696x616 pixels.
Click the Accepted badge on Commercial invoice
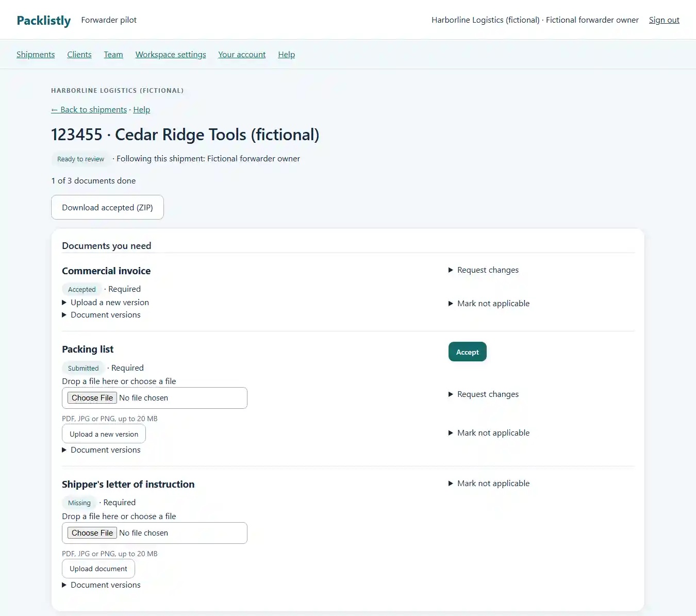pyautogui.click(x=82, y=289)
